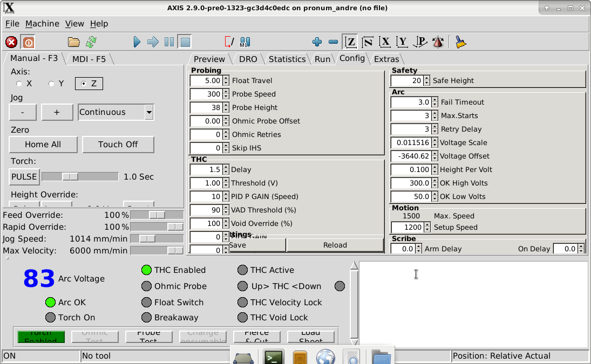Select the Y front view icon
The width and height of the screenshot is (591, 364).
pyautogui.click(x=402, y=42)
